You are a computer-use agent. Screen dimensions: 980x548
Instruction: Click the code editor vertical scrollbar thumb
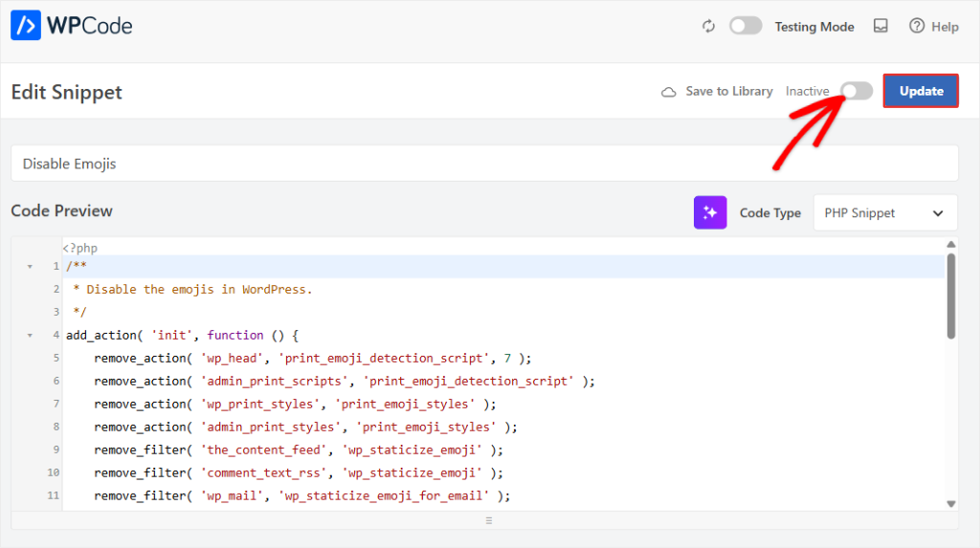pos(950,296)
